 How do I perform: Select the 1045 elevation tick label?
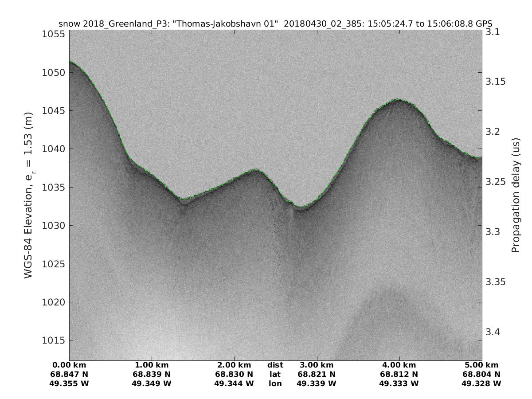(x=55, y=110)
